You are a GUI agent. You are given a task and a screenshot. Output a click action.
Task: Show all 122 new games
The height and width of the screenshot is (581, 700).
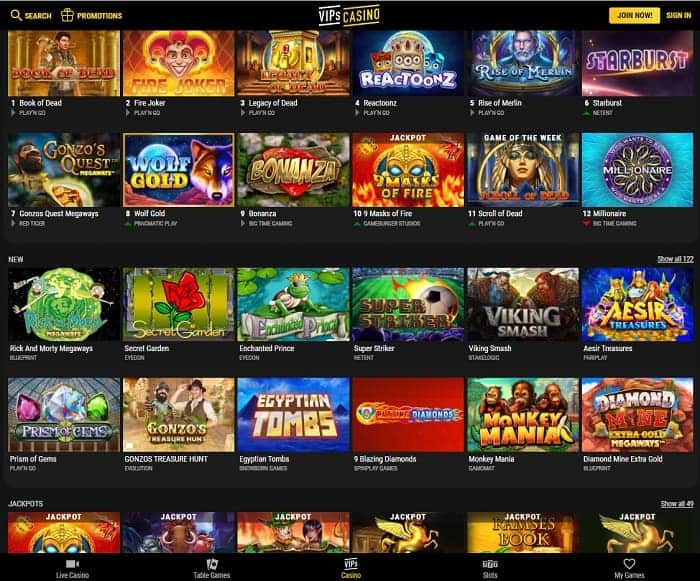point(675,259)
